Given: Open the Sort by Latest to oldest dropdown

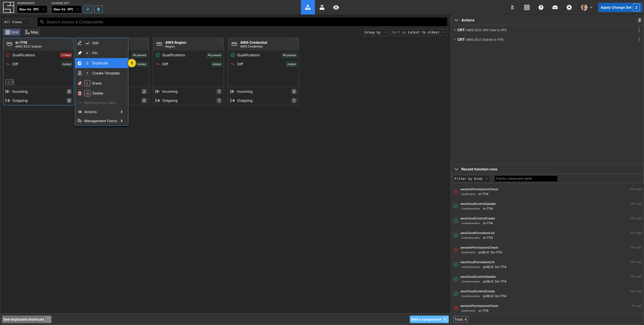Looking at the screenshot, I should point(419,32).
